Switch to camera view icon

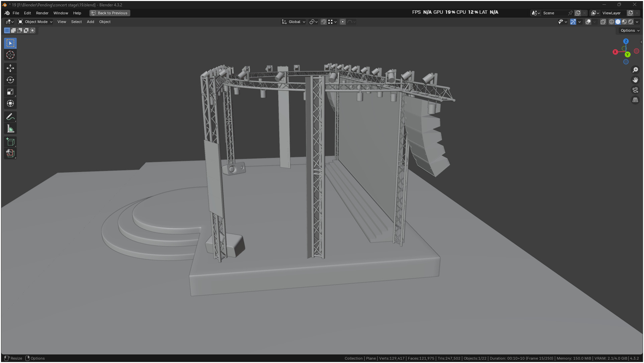pos(635,90)
